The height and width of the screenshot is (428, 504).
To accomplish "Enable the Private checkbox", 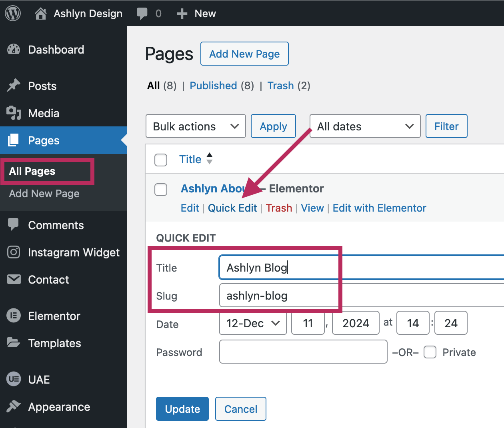I will click(x=430, y=352).
